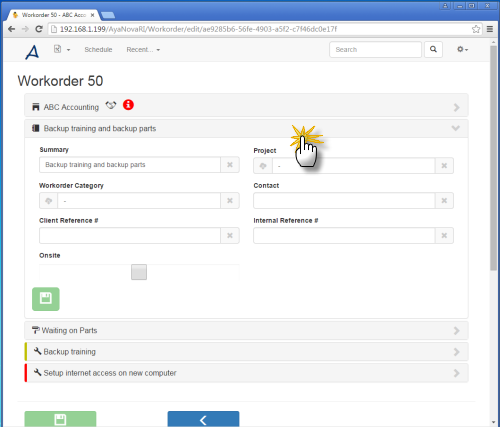500x427 pixels.
Task: Click the search magnifier button
Action: [433, 50]
